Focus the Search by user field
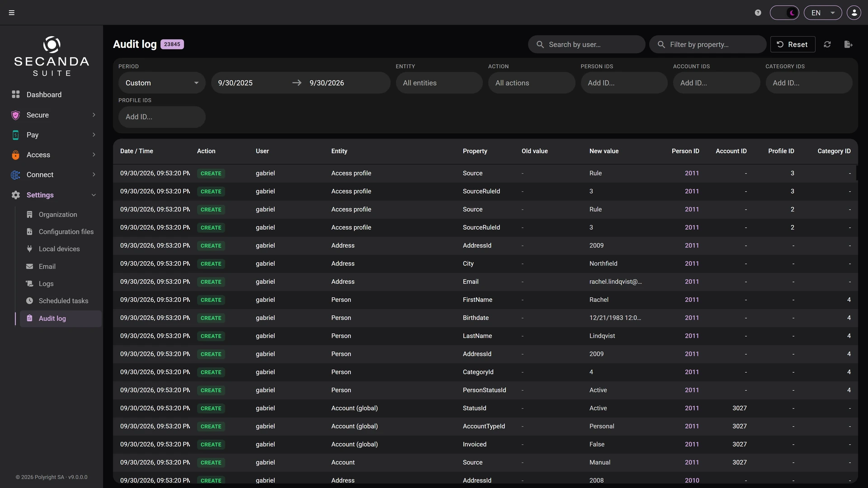Image resolution: width=868 pixels, height=488 pixels. tap(586, 44)
